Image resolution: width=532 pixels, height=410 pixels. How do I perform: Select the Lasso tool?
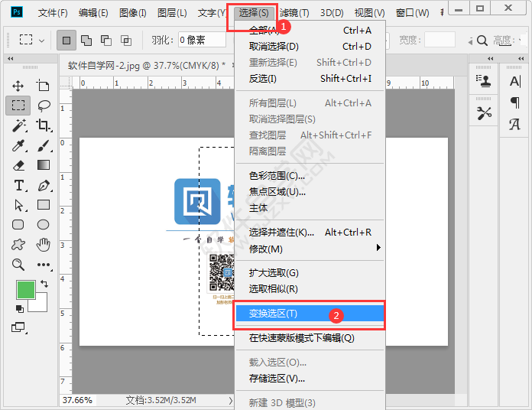(44, 106)
